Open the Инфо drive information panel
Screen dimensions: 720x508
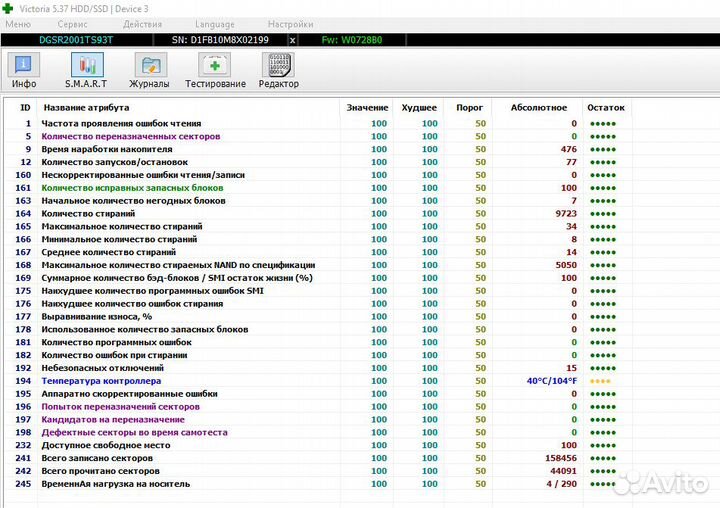coord(24,70)
